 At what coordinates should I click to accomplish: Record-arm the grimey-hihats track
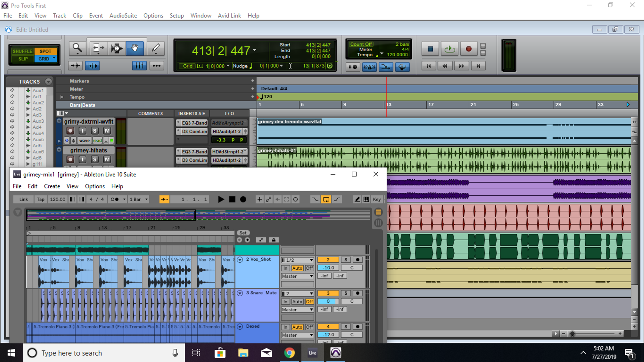tap(70, 159)
